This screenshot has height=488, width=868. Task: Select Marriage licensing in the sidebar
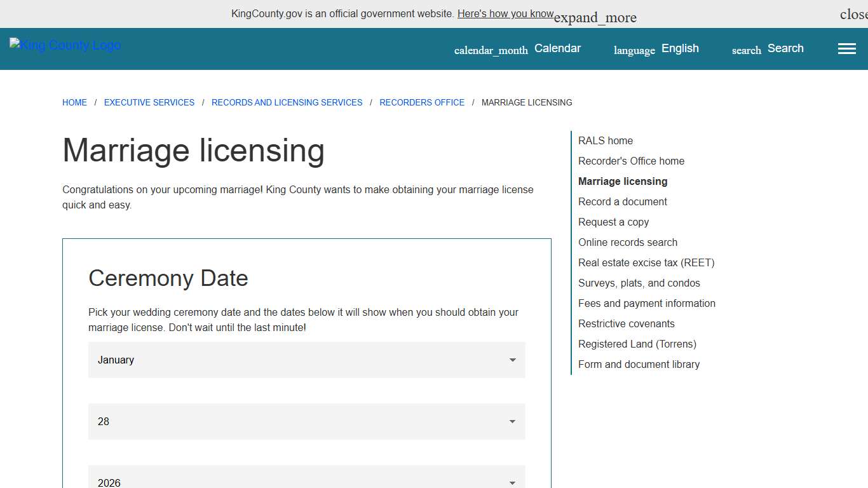pos(623,181)
